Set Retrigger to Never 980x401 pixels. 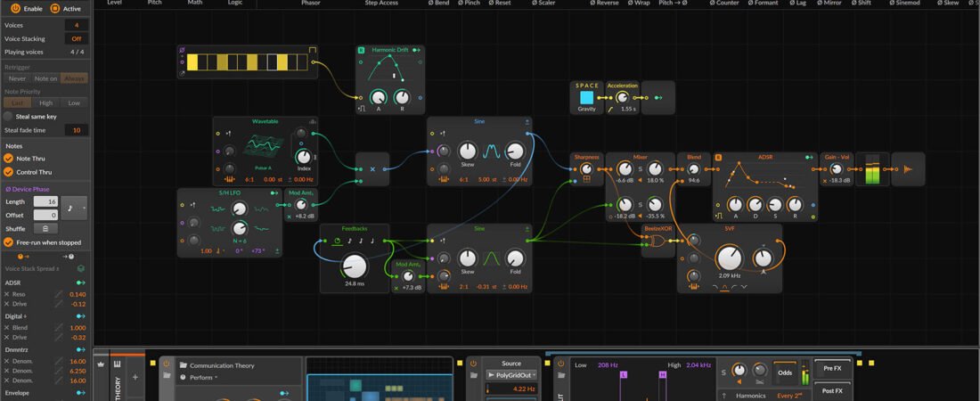[x=17, y=78]
